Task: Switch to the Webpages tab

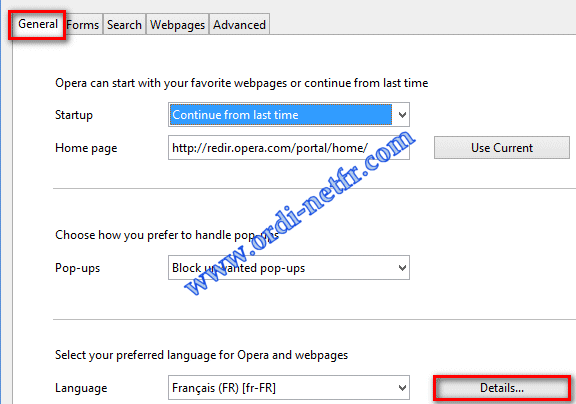Action: pos(177,25)
